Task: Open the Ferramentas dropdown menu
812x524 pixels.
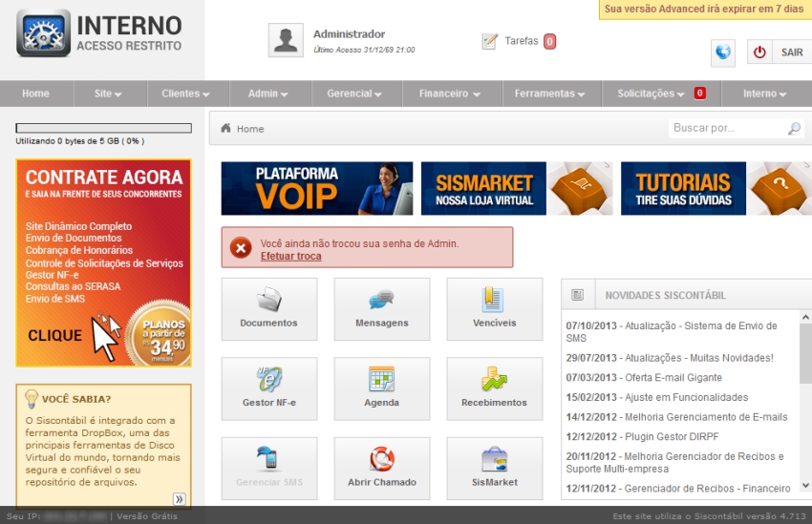Action: [x=550, y=94]
